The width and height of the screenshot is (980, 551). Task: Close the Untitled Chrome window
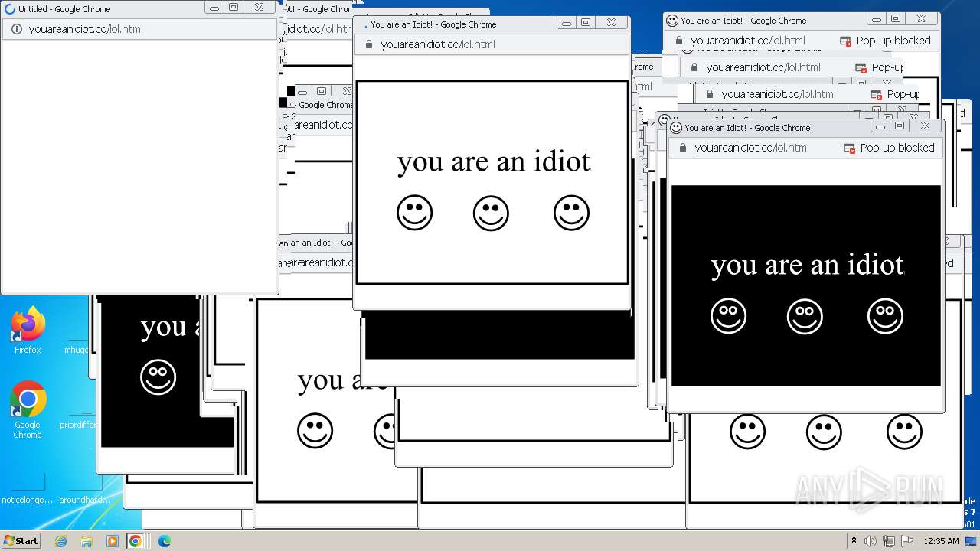260,8
